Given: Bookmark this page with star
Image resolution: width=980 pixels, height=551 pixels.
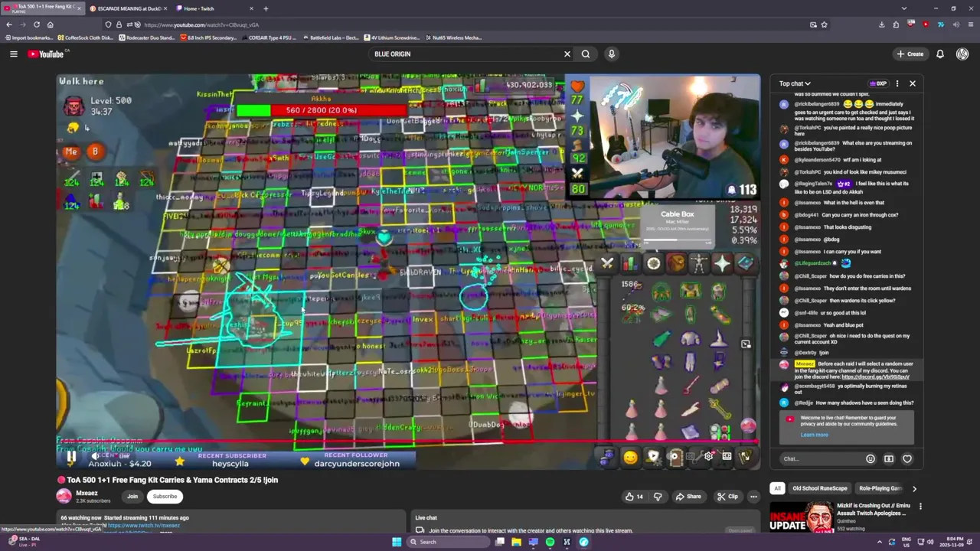Looking at the screenshot, I should click(824, 24).
